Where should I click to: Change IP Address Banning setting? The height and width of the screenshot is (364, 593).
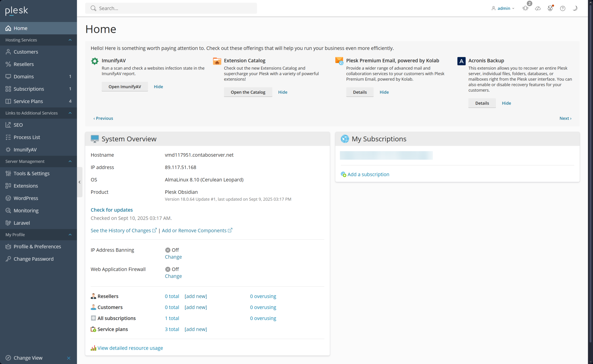pyautogui.click(x=173, y=257)
